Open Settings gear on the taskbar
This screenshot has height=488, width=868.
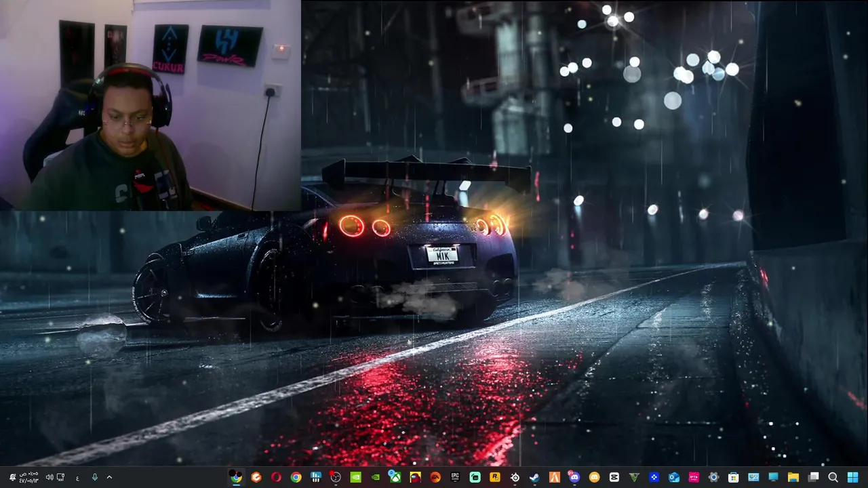click(x=713, y=477)
